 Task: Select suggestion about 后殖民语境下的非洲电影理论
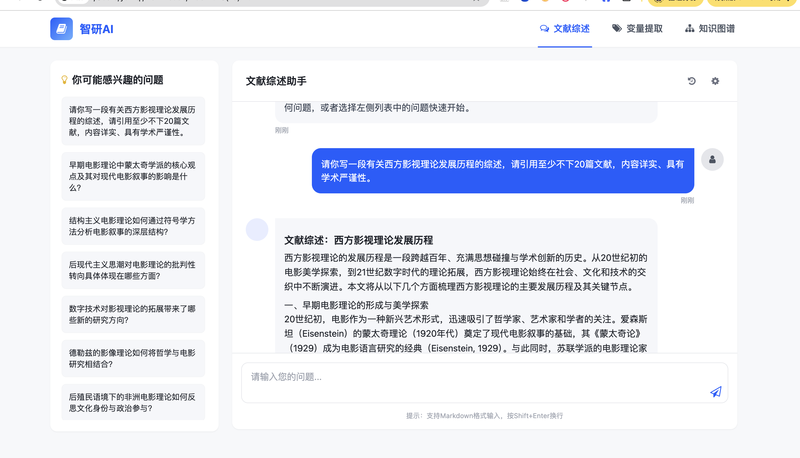pos(133,402)
